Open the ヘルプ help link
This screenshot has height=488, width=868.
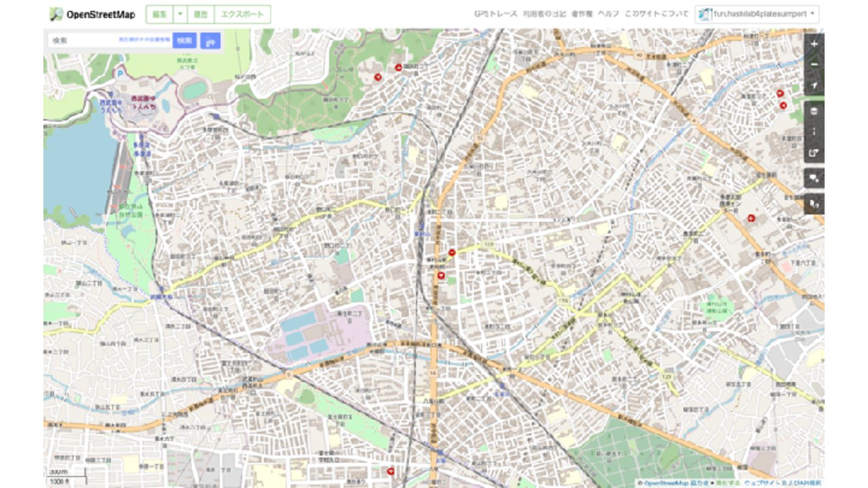[608, 14]
